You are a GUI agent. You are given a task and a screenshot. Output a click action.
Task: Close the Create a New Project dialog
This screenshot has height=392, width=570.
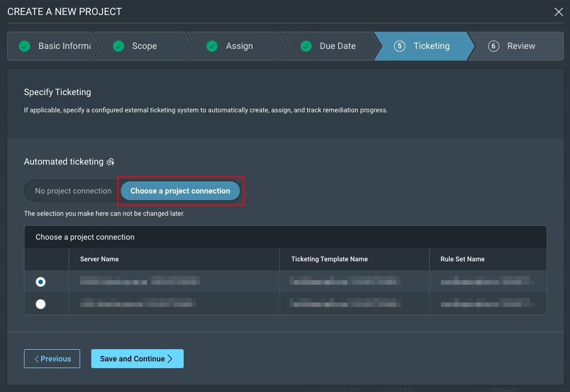coord(559,12)
